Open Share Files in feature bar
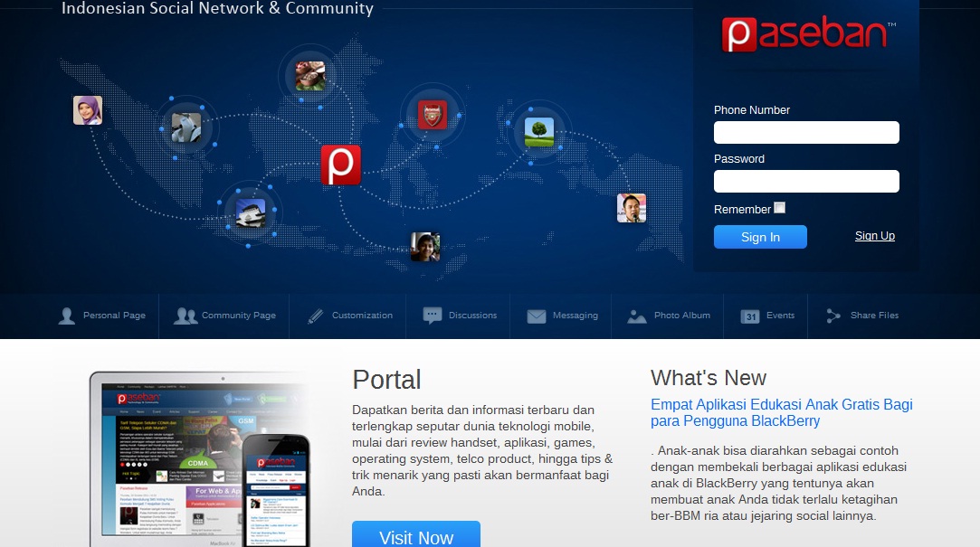 pos(861,316)
